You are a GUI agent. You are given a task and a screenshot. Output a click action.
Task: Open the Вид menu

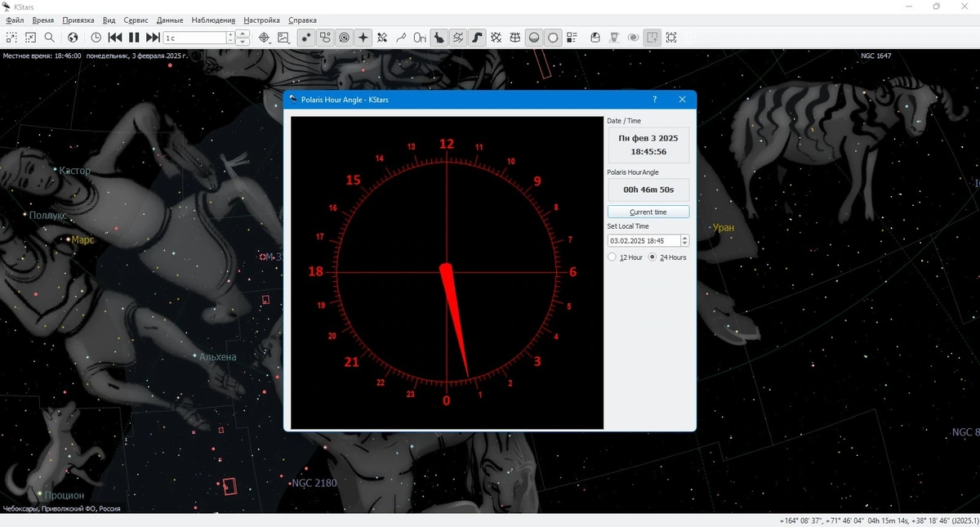(109, 20)
